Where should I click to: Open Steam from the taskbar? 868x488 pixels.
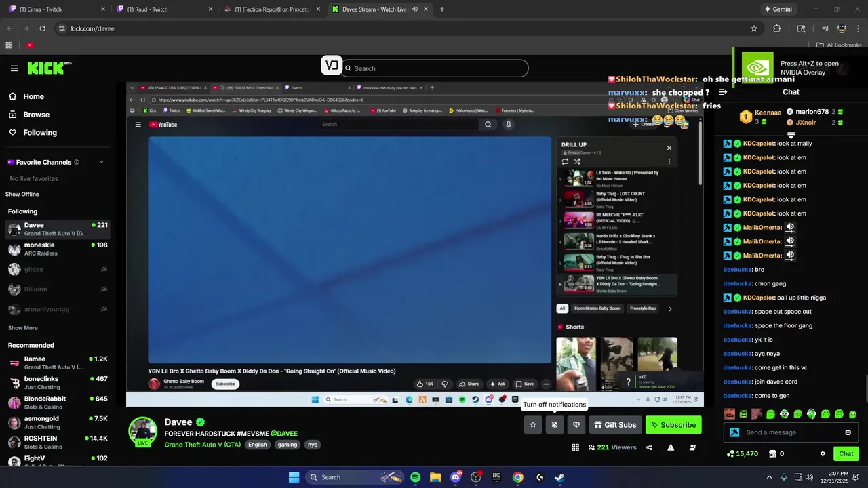click(559, 477)
